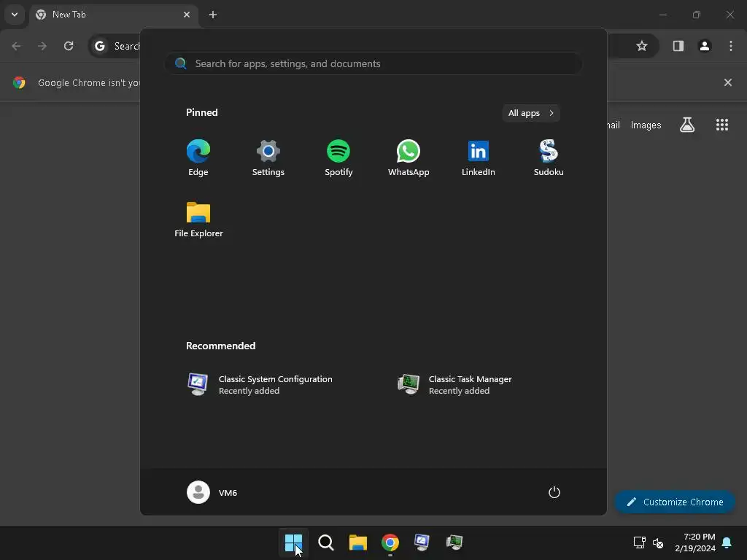Viewport: 747px width, 560px height.
Task: Add a new Chrome tab
Action: point(213,15)
